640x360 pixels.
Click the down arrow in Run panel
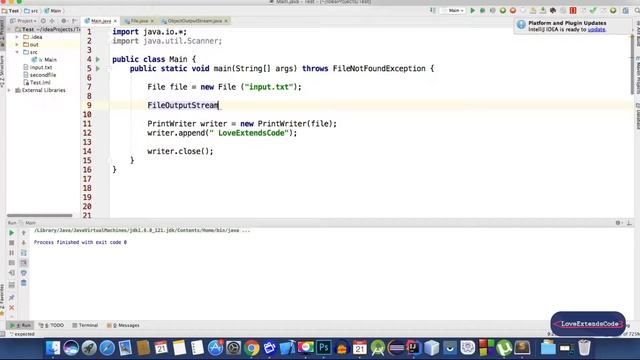click(24, 243)
